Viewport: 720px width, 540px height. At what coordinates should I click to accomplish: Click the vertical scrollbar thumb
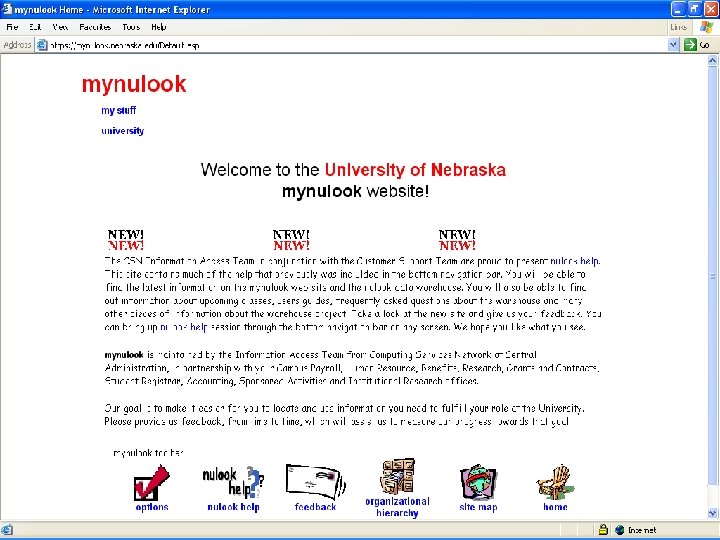coord(712,276)
